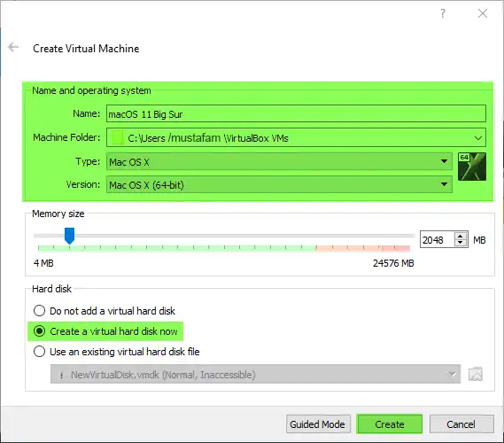Switch to Guided Mode

tap(318, 424)
